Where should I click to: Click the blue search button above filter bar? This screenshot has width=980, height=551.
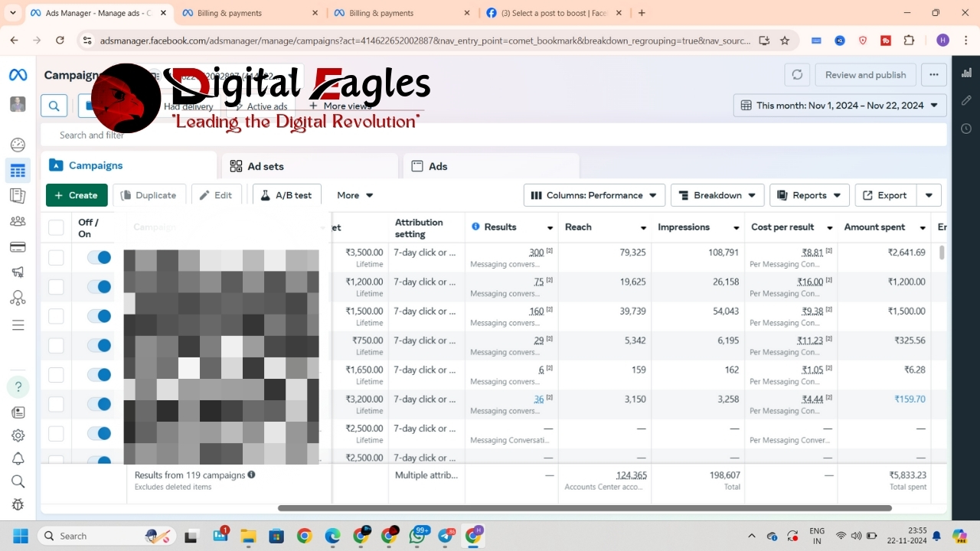coord(54,106)
